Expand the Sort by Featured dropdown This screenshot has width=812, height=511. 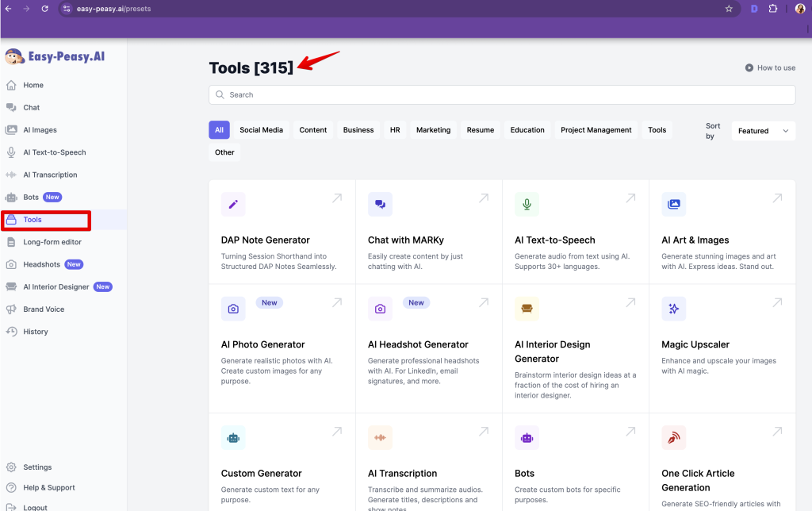[x=762, y=131]
